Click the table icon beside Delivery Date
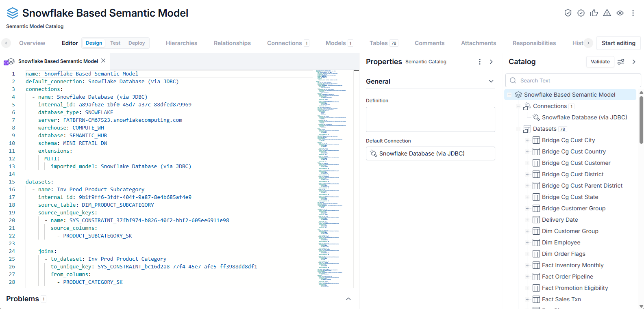 536,220
